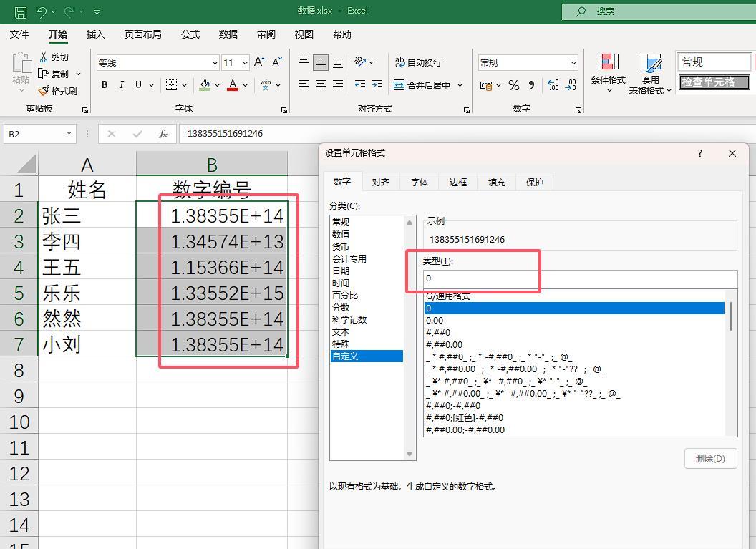756x549 pixels.
Task: Click the text Orientation icon
Action: click(360, 62)
